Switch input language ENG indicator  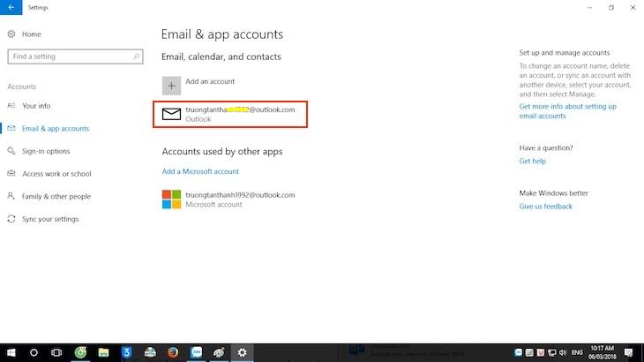[x=577, y=352]
